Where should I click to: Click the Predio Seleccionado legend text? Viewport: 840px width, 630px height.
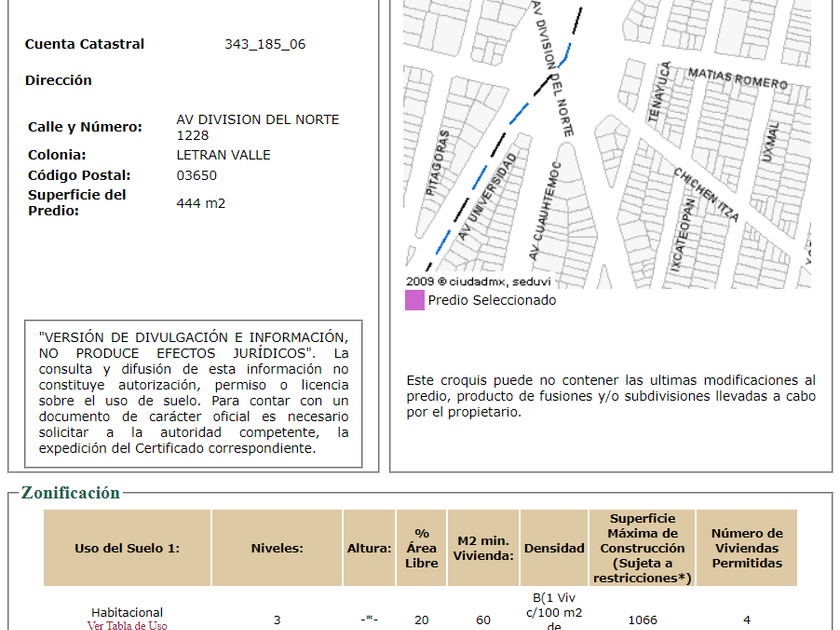point(492,300)
